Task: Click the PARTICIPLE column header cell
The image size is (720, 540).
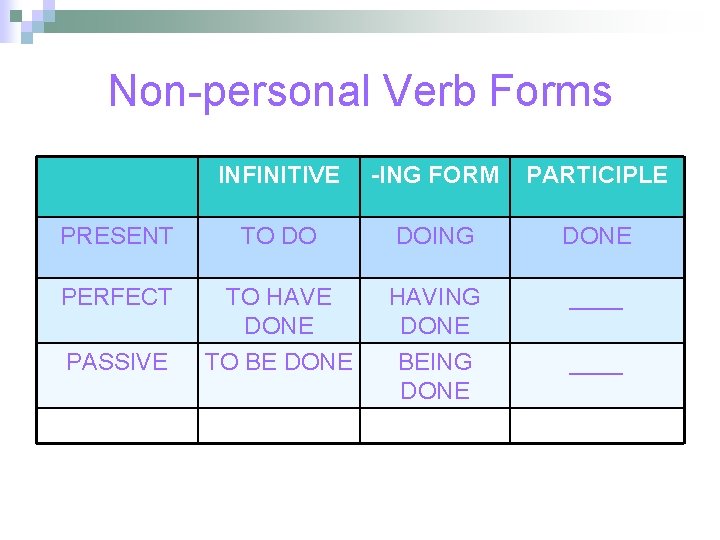Action: click(x=597, y=175)
